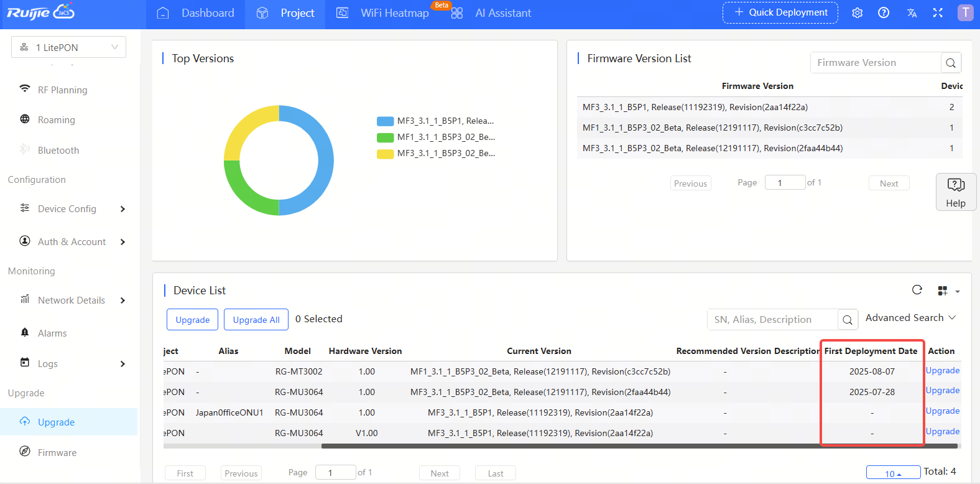The height and width of the screenshot is (484, 980).
Task: Toggle the blue MF3_3.1_1_B5P1 legend swatch
Action: (x=385, y=121)
